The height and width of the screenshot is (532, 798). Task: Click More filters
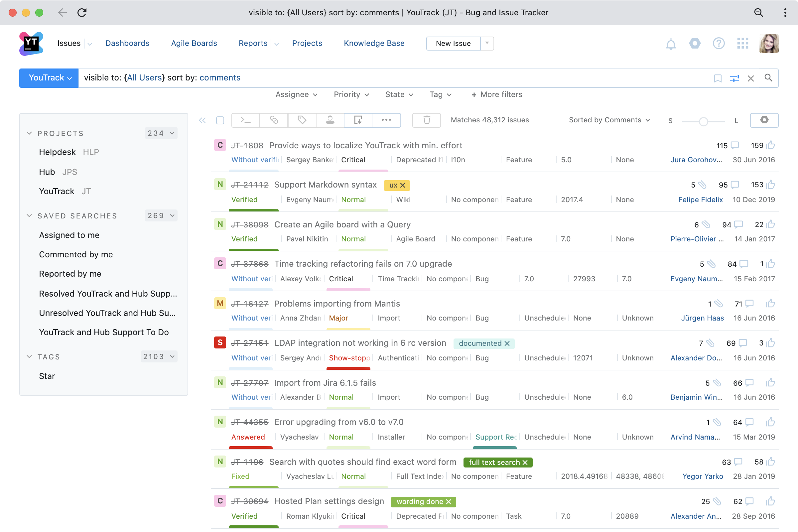coord(497,95)
